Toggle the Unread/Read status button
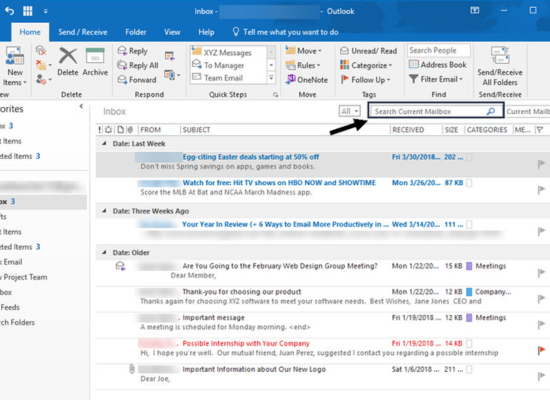This screenshot has width=550, height=400. [368, 51]
